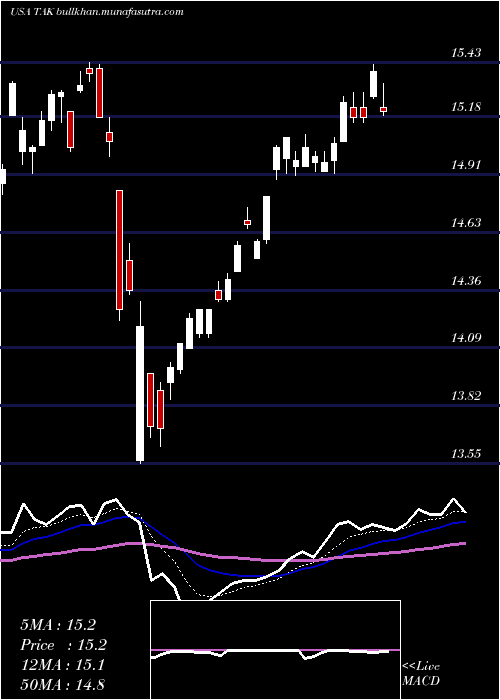The height and width of the screenshot is (700, 500).
Task: Click the 14.36 price level label
Action: [x=466, y=281]
